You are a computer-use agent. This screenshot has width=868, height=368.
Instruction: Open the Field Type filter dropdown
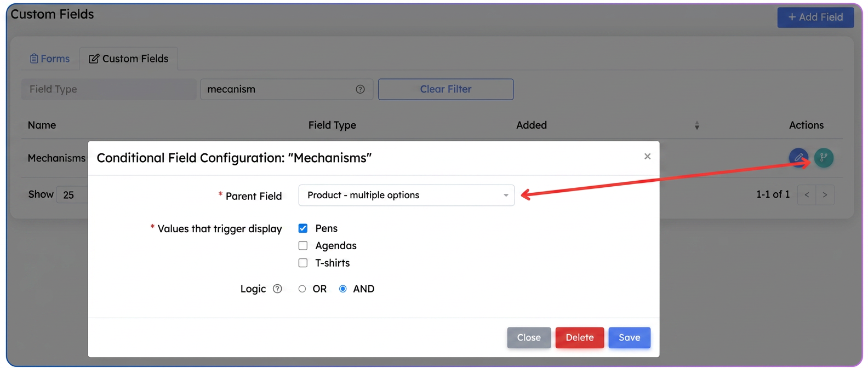pyautogui.click(x=108, y=89)
